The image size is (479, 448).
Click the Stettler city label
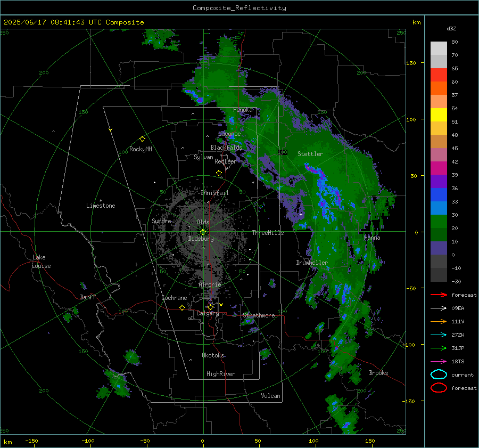pyautogui.click(x=310, y=154)
